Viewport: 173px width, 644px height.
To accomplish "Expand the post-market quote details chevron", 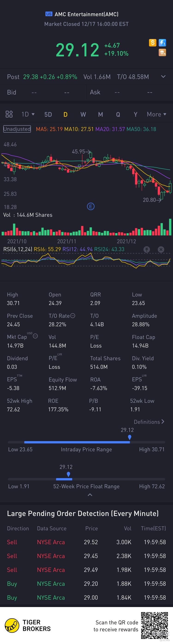I will click(x=163, y=76).
